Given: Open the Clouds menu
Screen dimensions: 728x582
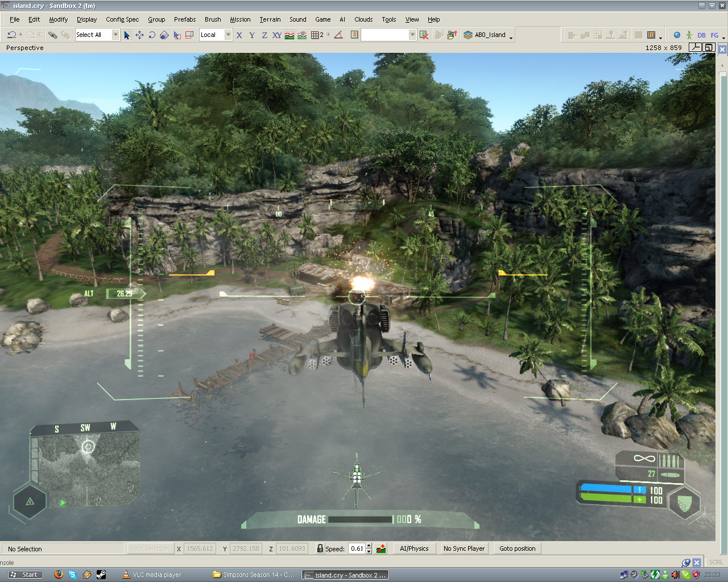Looking at the screenshot, I should [363, 19].
